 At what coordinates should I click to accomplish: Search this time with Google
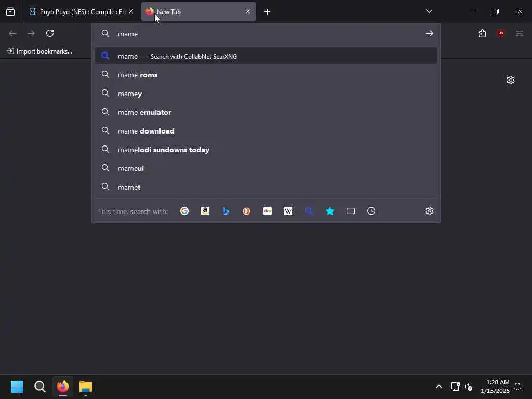184,211
